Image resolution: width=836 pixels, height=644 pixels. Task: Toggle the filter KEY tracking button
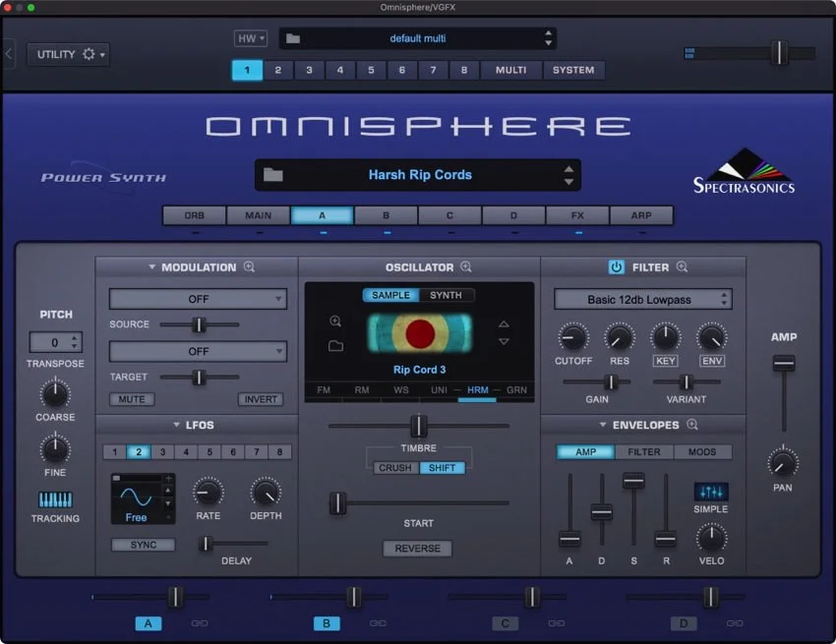pos(666,361)
